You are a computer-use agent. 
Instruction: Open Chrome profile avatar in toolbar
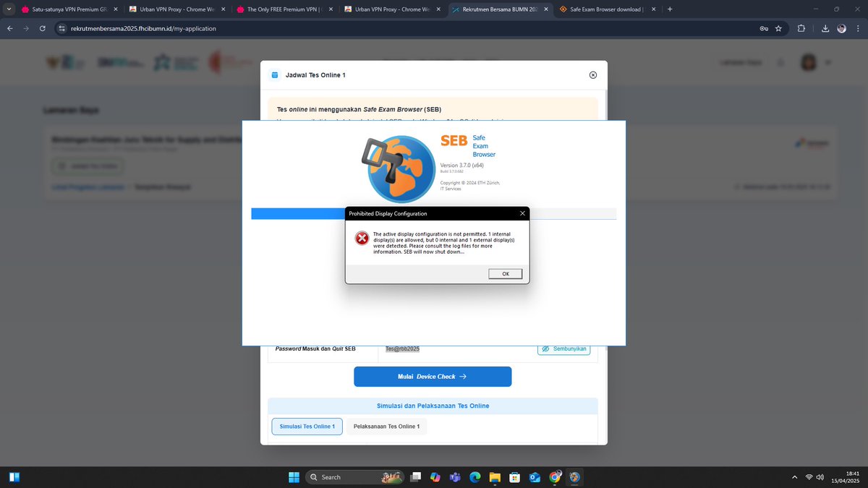pos(842,29)
